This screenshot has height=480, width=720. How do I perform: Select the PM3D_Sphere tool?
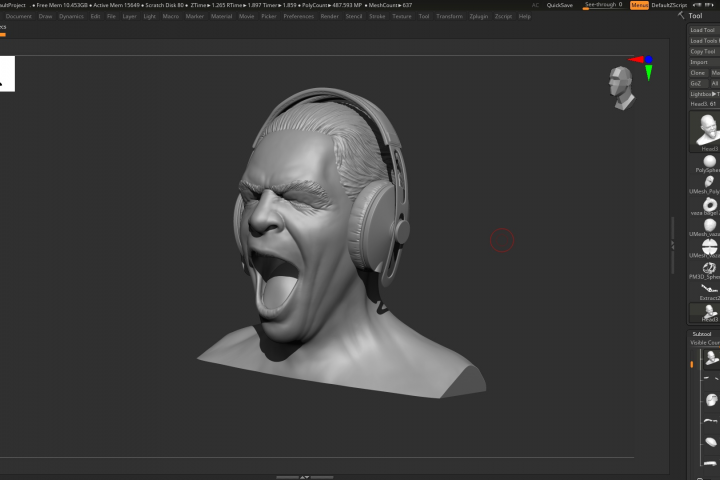click(x=709, y=268)
